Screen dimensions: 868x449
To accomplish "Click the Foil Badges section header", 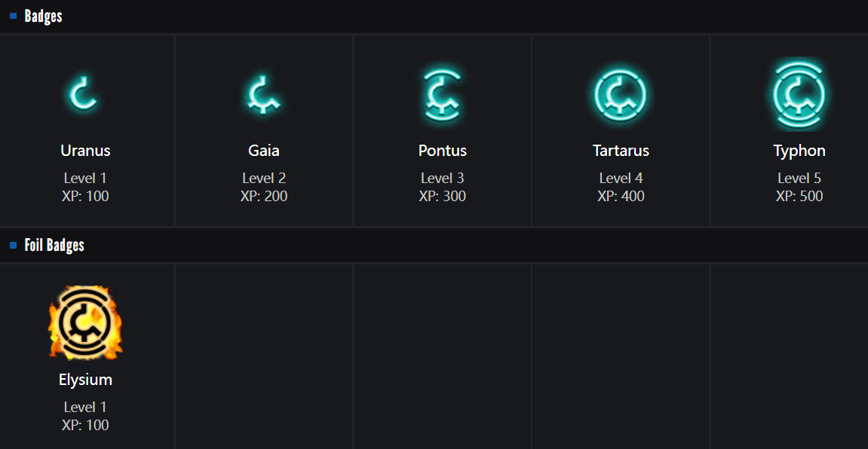I will pos(54,246).
